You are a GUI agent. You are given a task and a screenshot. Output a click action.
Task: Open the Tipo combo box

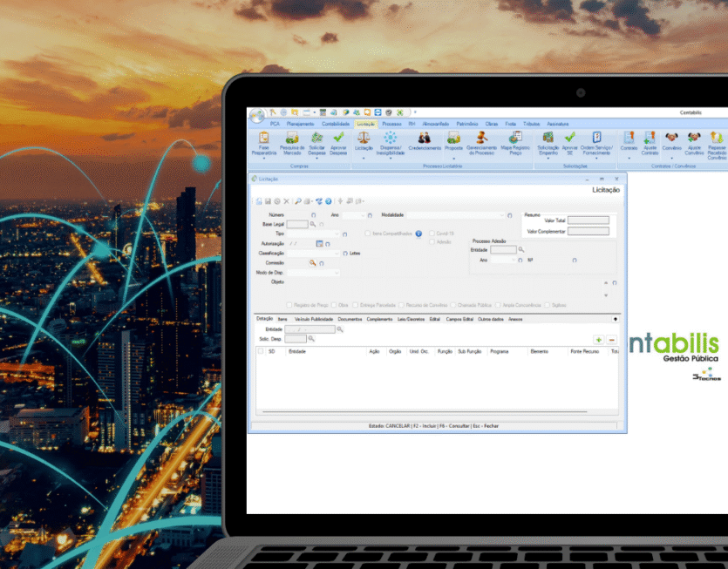336,234
